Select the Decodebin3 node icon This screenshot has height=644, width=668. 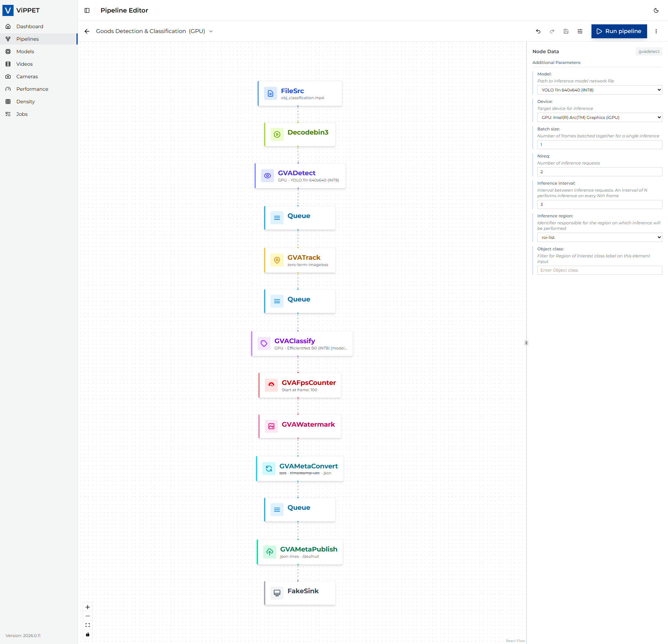pos(277,134)
